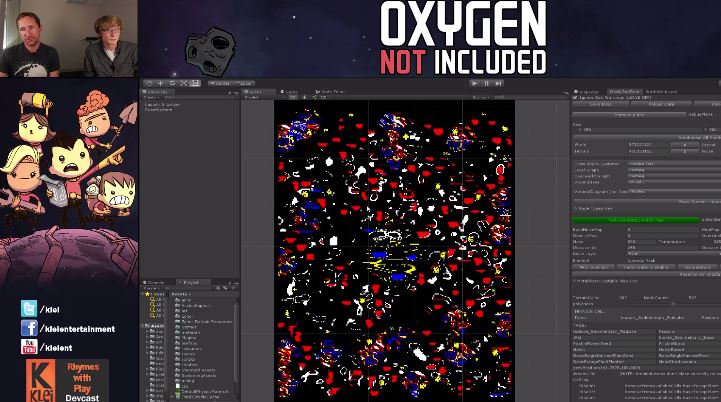Select the Rect transform tool
Viewport: 721px width, 402px height.
click(x=195, y=83)
